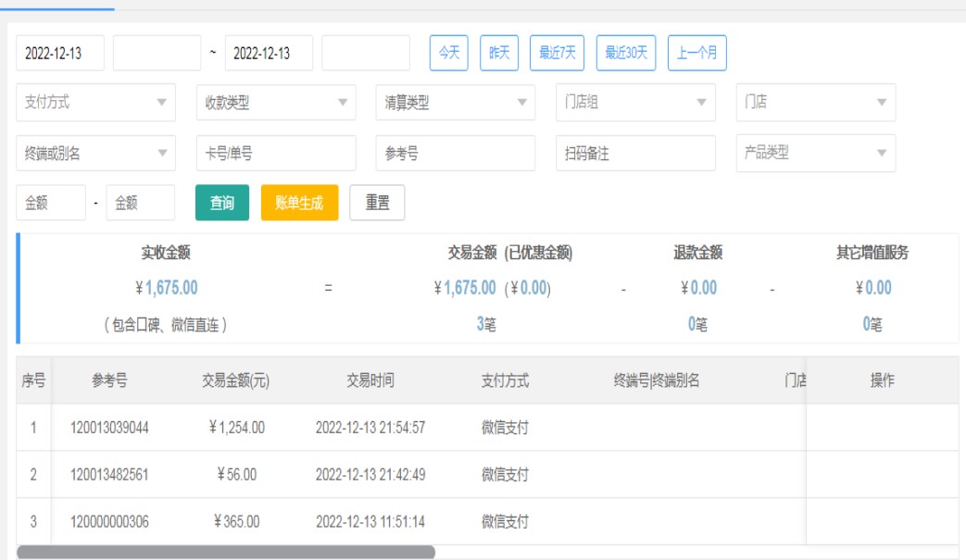Click the horizontal scrollbar under the table
The height and width of the screenshot is (560, 966).
(x=226, y=552)
